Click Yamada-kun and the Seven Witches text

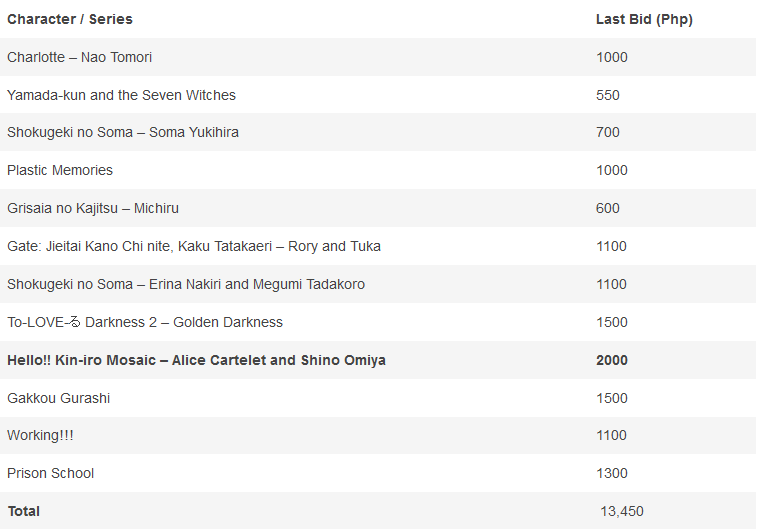point(121,95)
